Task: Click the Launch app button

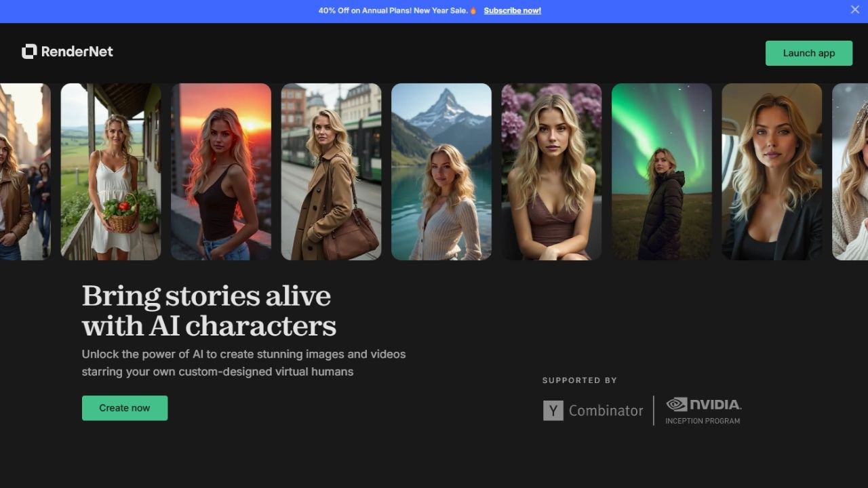Action: click(x=809, y=53)
